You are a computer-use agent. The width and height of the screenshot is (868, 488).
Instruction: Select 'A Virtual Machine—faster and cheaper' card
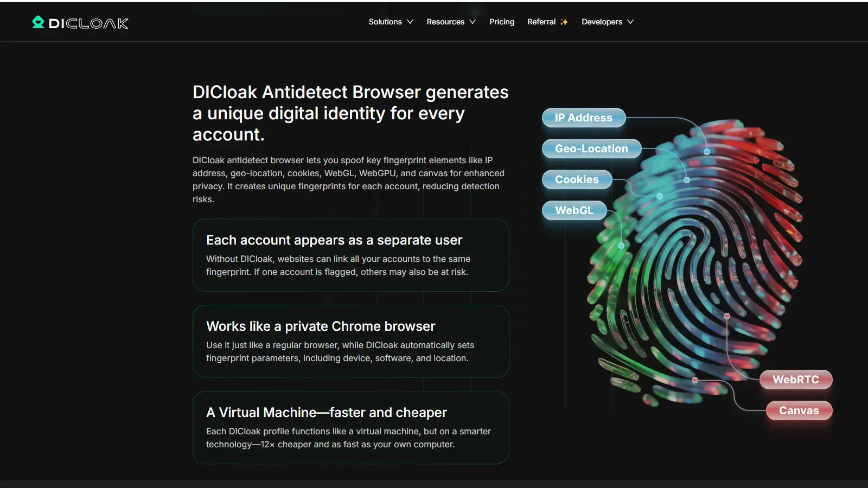point(350,427)
